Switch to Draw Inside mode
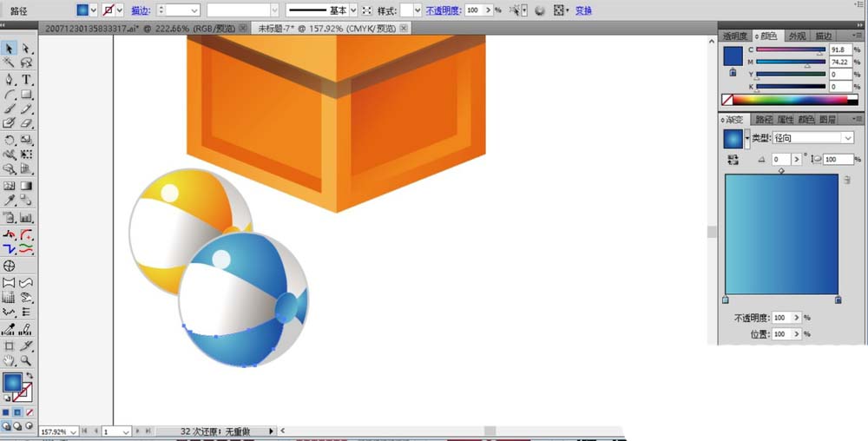The image size is (868, 441). (x=29, y=426)
